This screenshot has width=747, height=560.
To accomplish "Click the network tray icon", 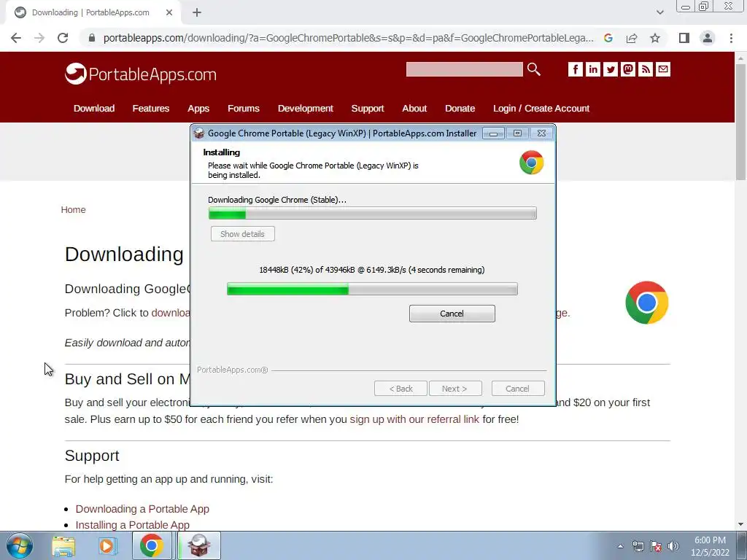I will click(638, 546).
